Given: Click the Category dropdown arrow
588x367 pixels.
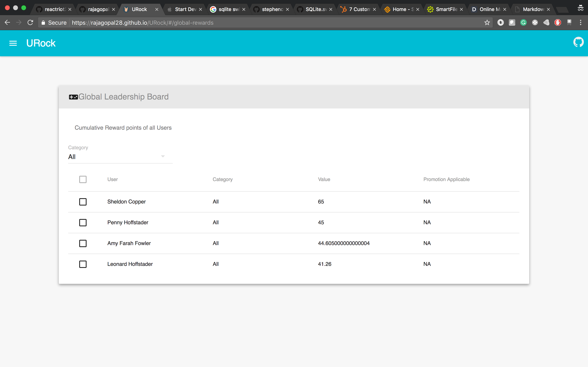Looking at the screenshot, I should [163, 156].
